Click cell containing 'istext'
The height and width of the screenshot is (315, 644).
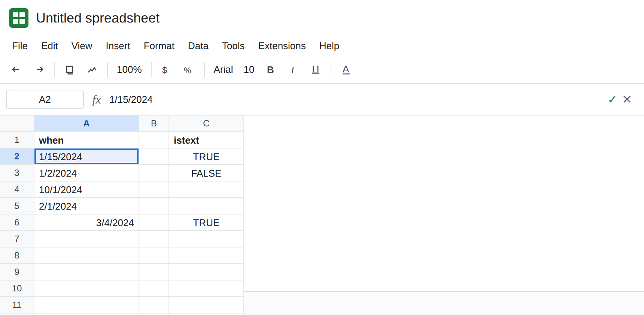coord(206,140)
